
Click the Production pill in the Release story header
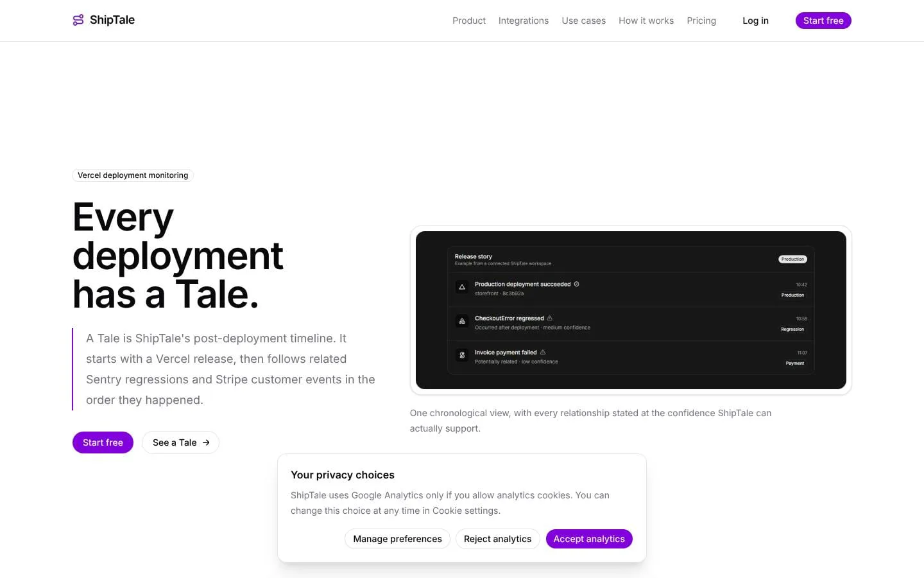pos(792,259)
